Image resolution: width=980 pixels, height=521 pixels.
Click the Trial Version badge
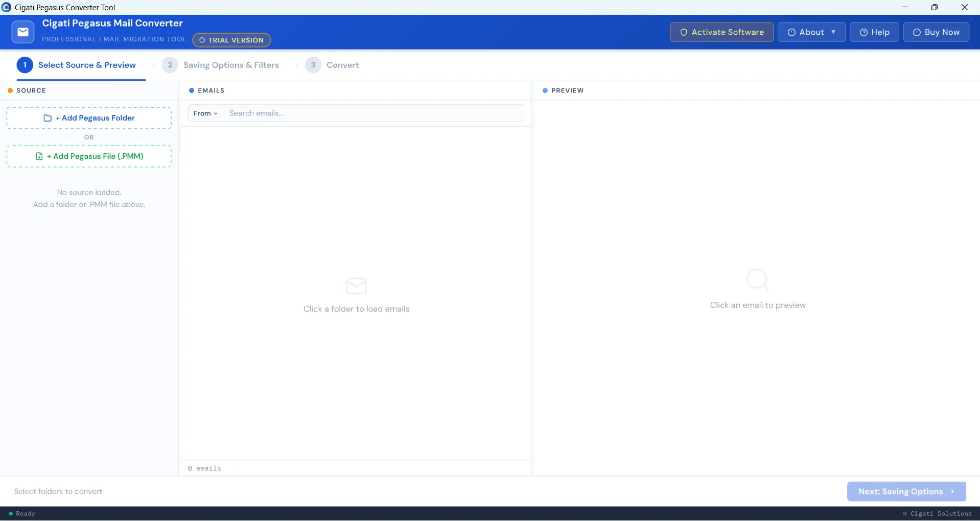click(x=231, y=40)
